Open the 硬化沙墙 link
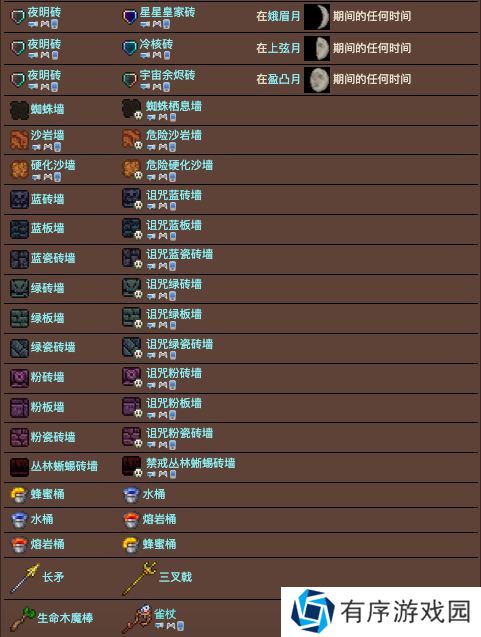The width and height of the screenshot is (481, 637). click(x=53, y=165)
